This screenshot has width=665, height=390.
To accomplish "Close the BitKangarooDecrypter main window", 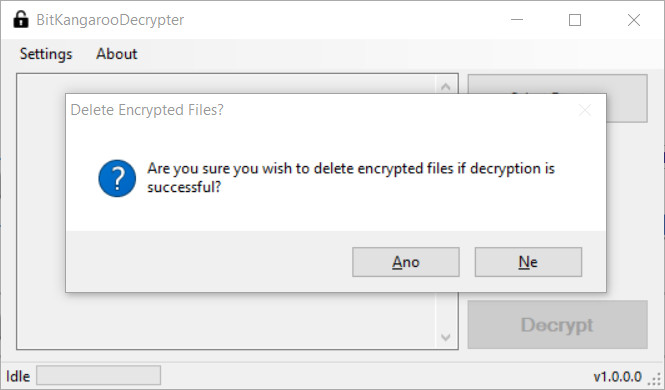I will (634, 20).
